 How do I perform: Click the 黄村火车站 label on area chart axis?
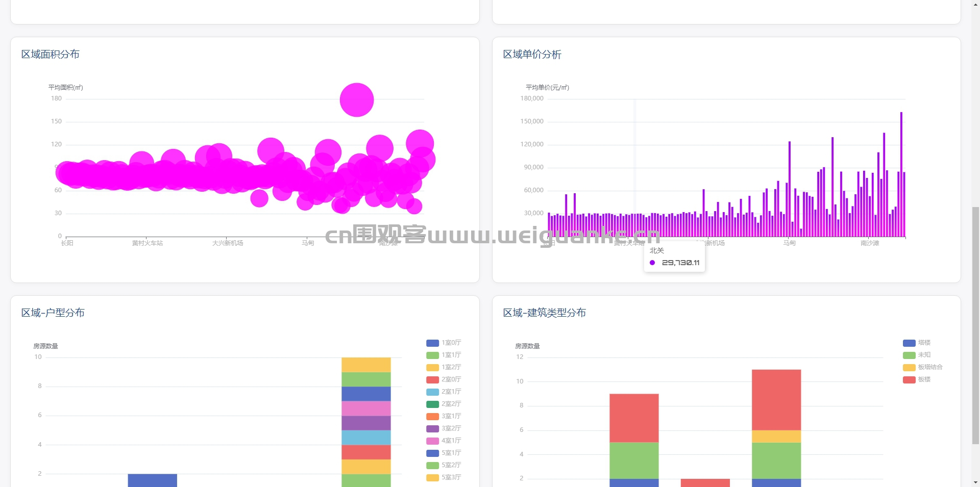click(x=148, y=243)
